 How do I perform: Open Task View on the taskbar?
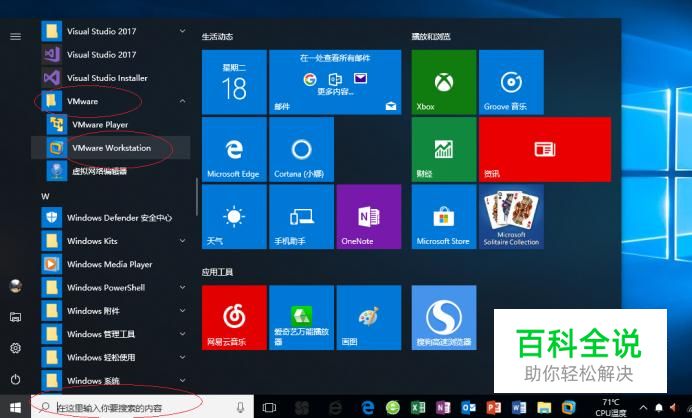tap(269, 407)
